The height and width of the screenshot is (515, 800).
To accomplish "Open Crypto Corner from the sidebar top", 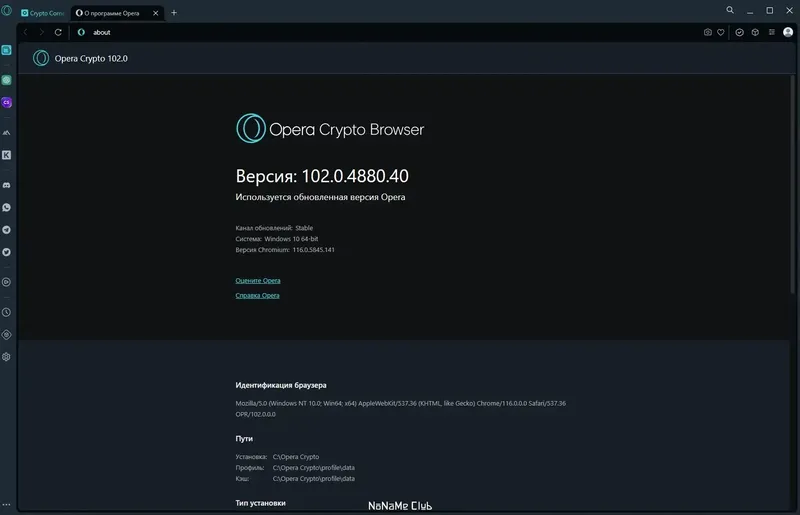I will (x=7, y=50).
